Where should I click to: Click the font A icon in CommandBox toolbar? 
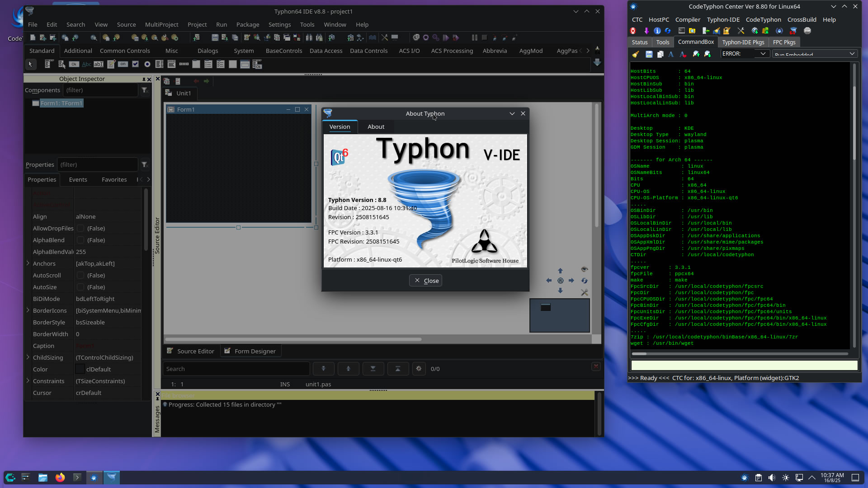[x=671, y=54]
